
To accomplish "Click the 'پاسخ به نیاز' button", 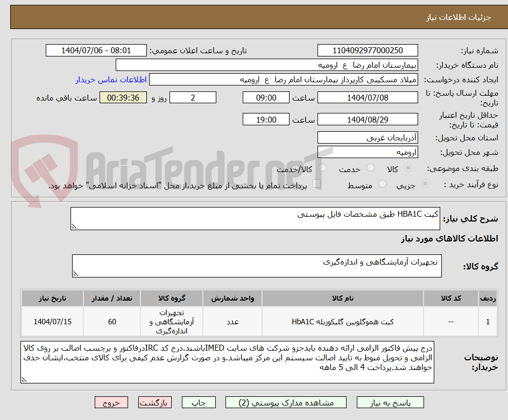I will (390, 402).
